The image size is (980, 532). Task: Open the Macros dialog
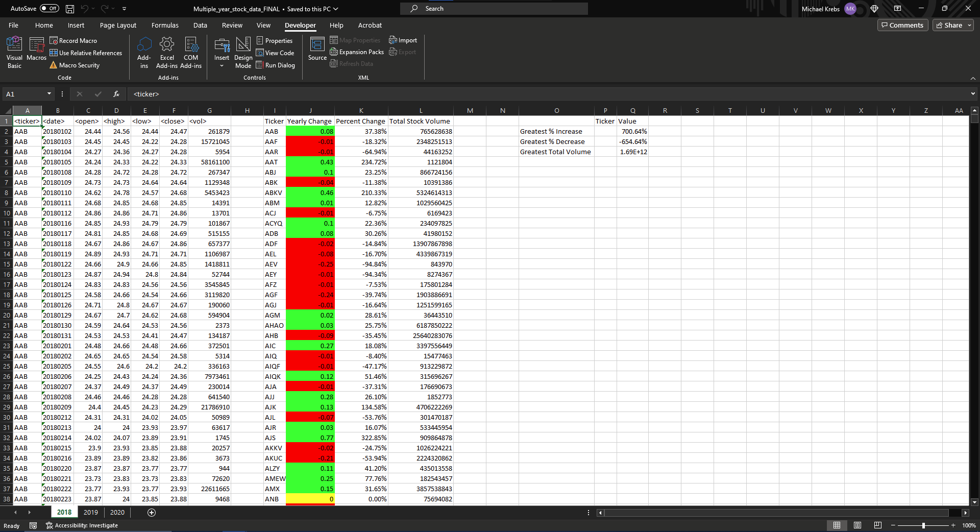pos(36,51)
